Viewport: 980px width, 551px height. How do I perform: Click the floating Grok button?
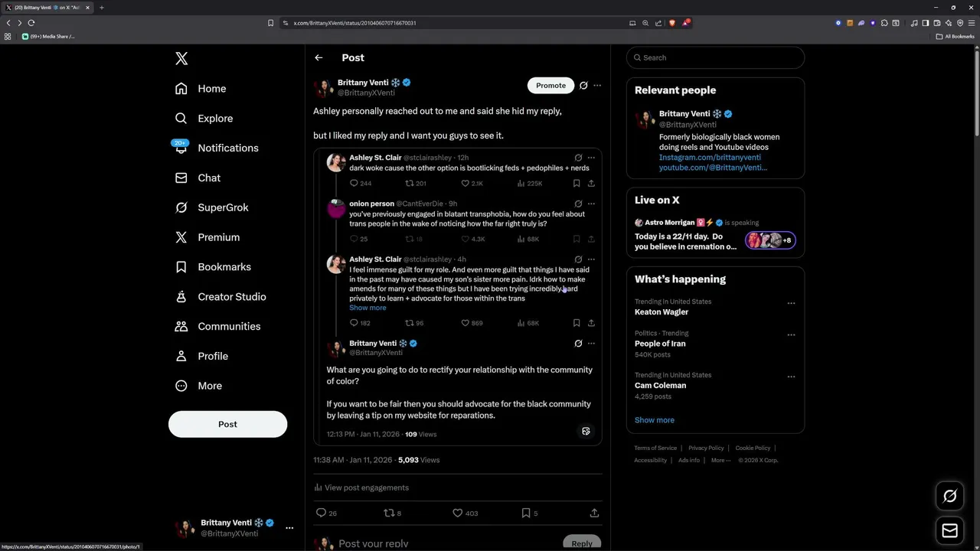click(x=949, y=496)
